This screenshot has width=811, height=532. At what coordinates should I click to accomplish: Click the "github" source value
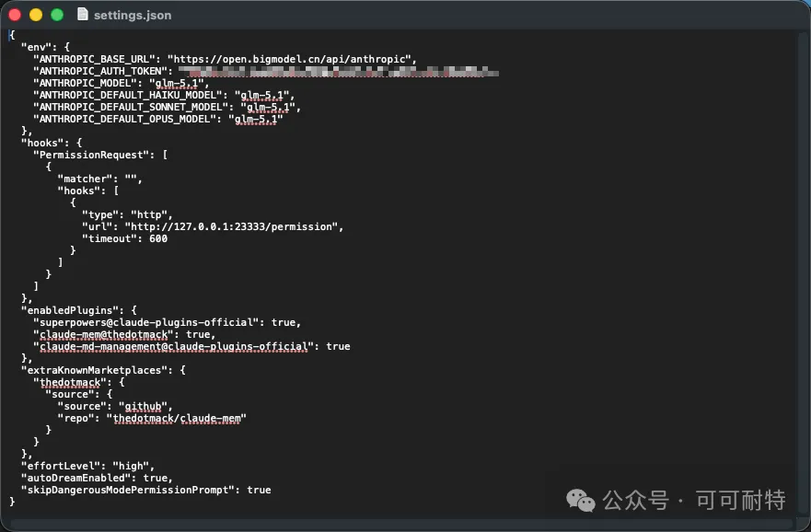[x=143, y=406]
